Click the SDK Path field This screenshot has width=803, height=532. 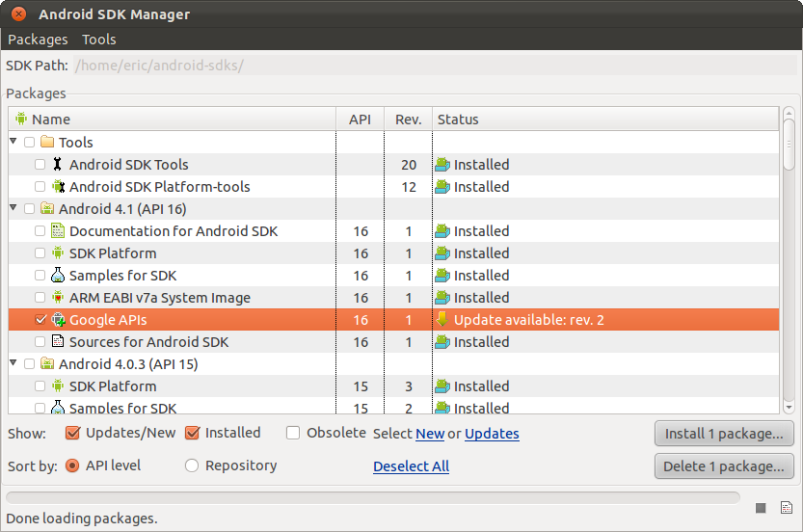click(435, 66)
